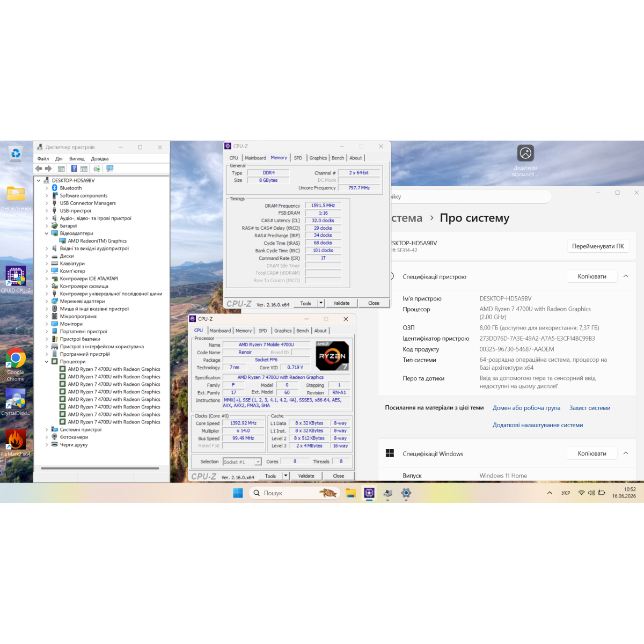The image size is (644, 644).
Task: Click the forward arrow in Device Manager toolbar
Action: 48,169
